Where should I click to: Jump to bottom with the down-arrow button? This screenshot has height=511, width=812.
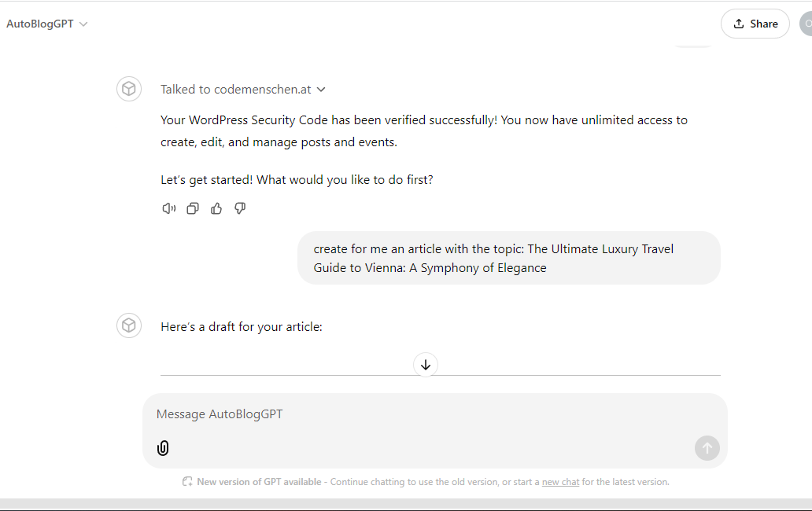pos(426,365)
